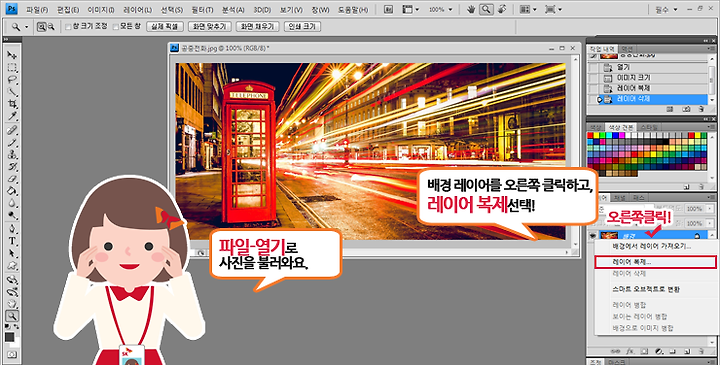Open the 필터(T) menu
The height and width of the screenshot is (365, 720).
(202, 10)
